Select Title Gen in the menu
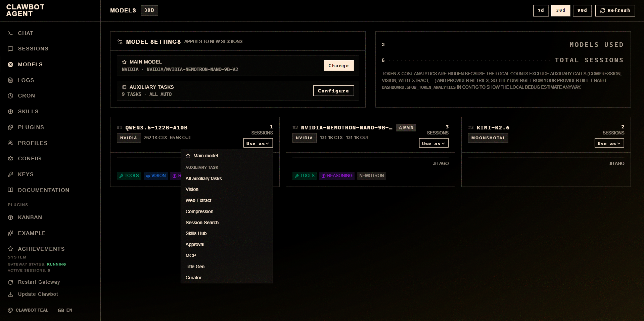The image size is (644, 321). pyautogui.click(x=227, y=267)
